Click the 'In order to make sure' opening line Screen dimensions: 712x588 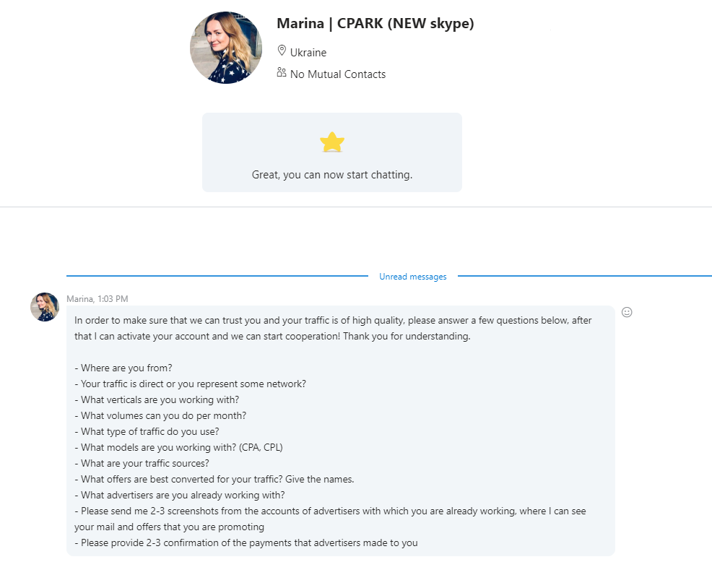click(333, 320)
